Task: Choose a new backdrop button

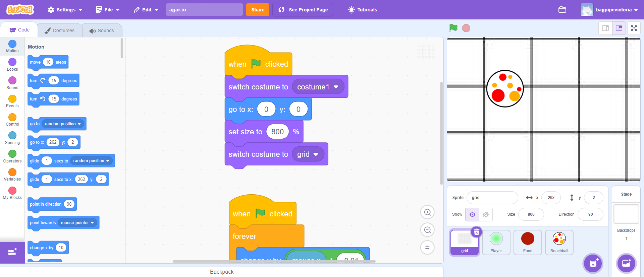Action: pyautogui.click(x=626, y=263)
